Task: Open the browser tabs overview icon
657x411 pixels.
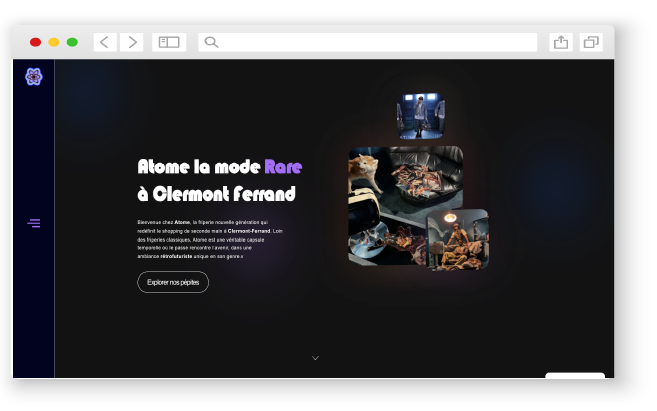Action: pos(591,42)
